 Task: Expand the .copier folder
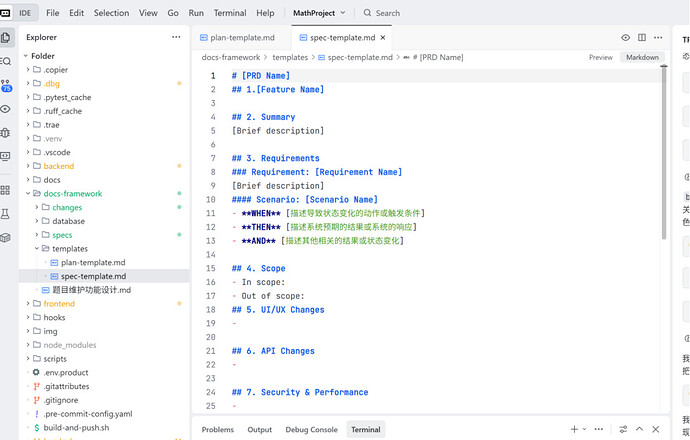[x=28, y=70]
